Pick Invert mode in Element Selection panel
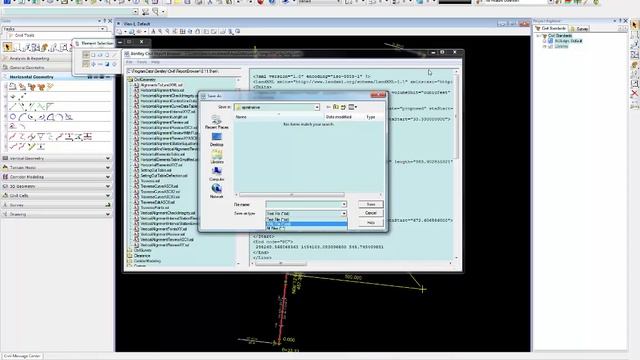Screen dimensions: 640x360 [107, 64]
